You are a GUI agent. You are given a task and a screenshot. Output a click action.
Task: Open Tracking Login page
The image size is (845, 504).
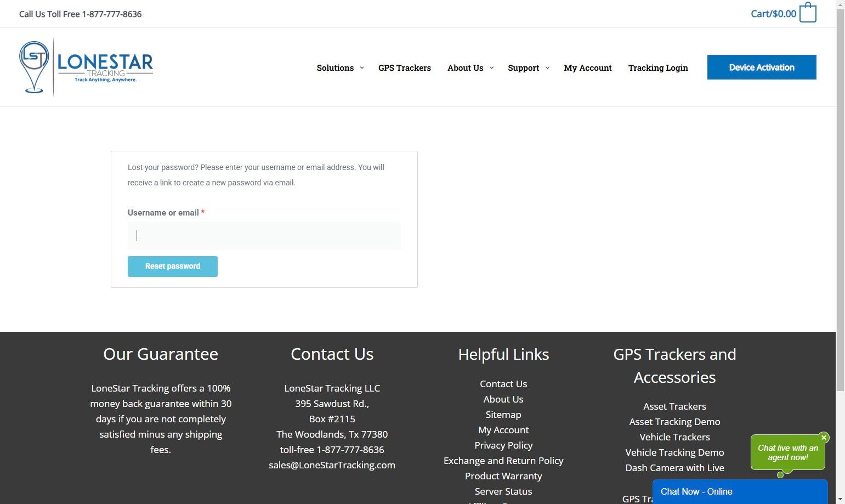pos(658,68)
